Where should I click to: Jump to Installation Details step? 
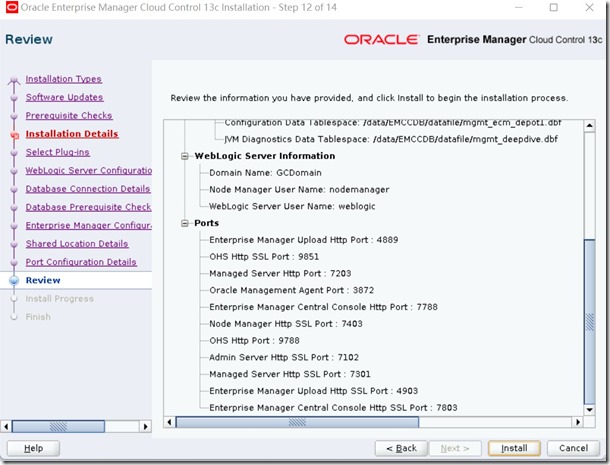point(72,134)
